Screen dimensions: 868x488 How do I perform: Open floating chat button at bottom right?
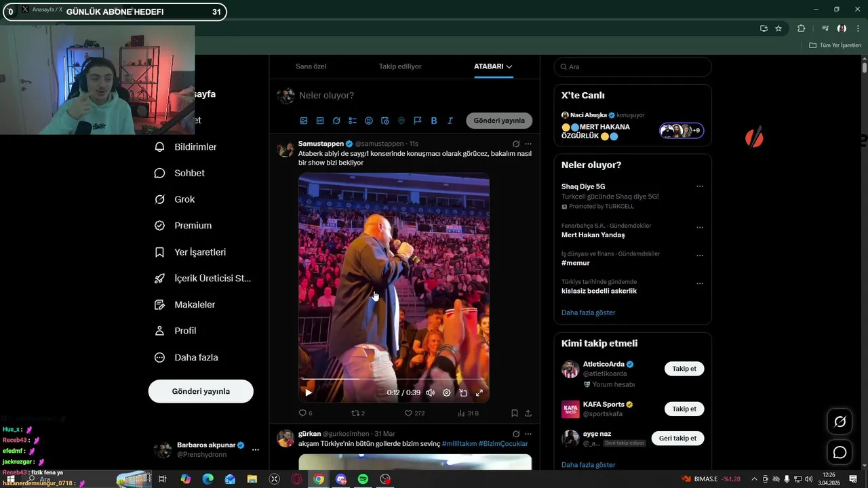tap(840, 452)
